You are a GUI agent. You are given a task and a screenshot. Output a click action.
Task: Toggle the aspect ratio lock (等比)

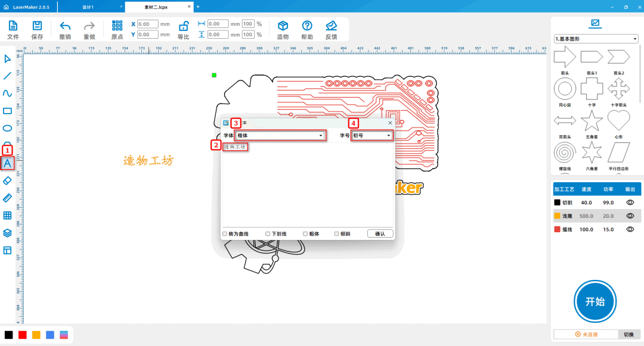point(184,26)
